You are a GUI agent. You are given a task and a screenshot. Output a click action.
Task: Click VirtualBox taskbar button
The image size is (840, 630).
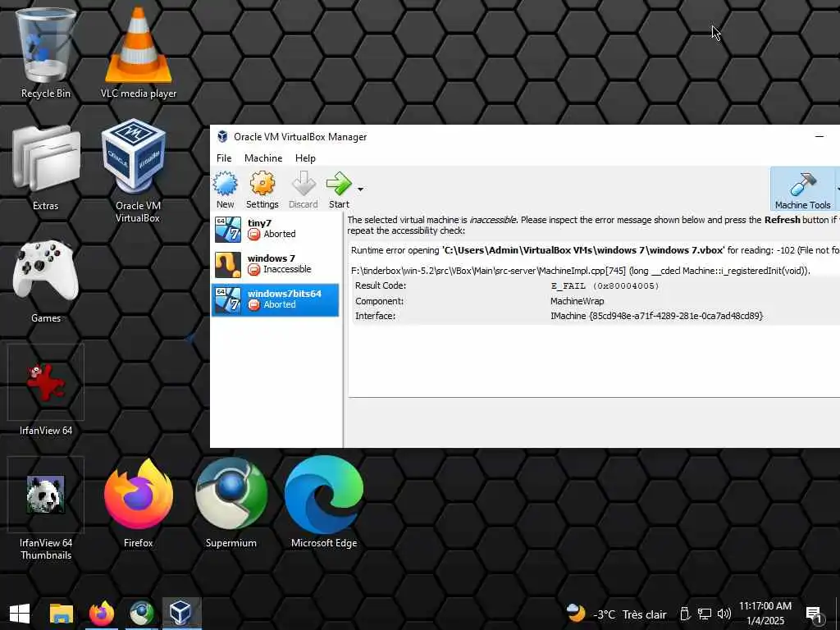[181, 614]
